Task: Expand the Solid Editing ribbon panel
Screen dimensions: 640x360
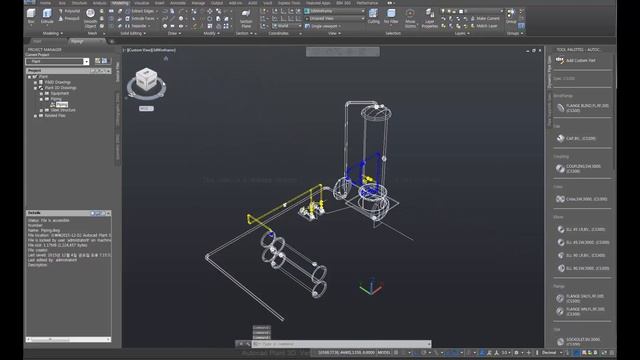Action: tap(133, 33)
